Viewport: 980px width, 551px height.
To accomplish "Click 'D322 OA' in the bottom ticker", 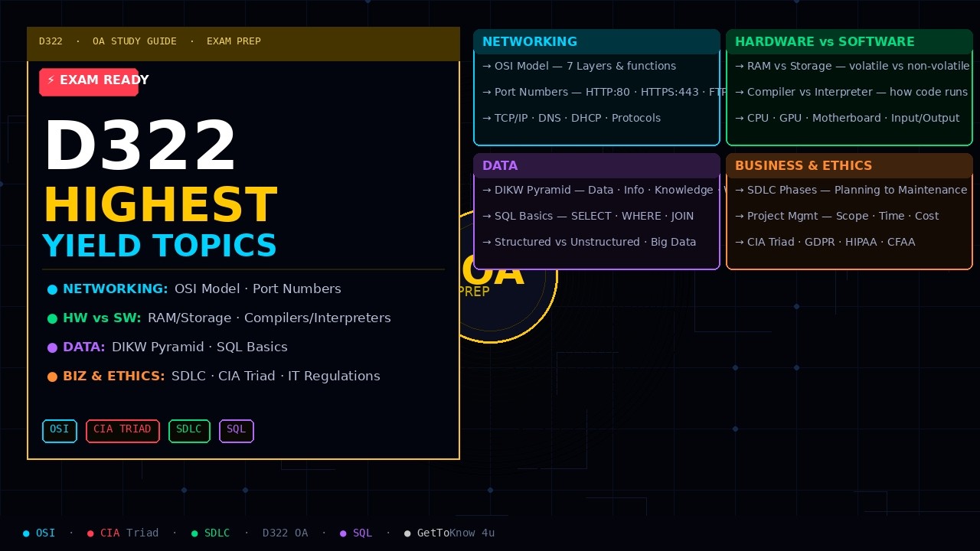I will click(285, 533).
